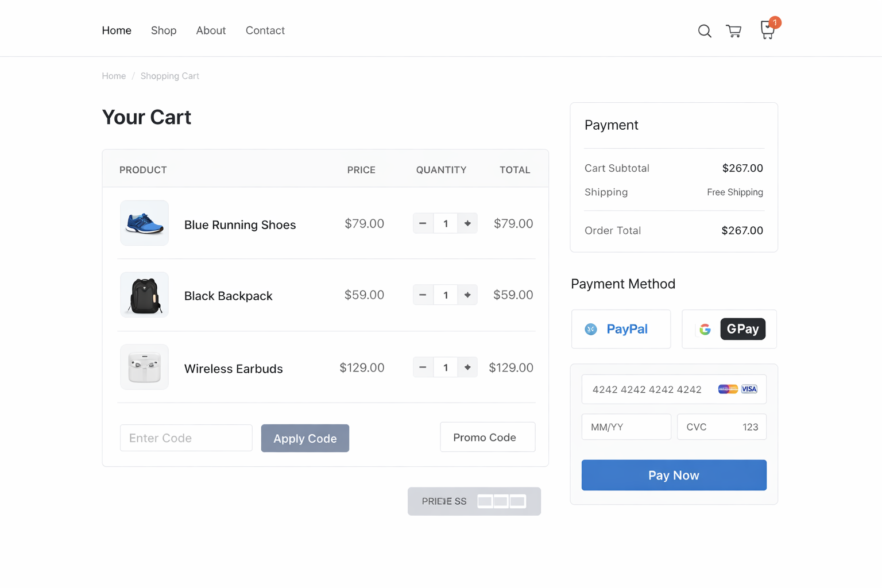882x588 pixels.
Task: Decrease Wireless Earbuds quantity
Action: coord(423,367)
